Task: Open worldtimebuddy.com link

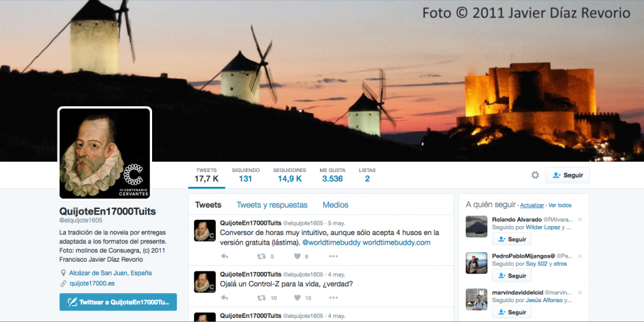Action: (397, 243)
